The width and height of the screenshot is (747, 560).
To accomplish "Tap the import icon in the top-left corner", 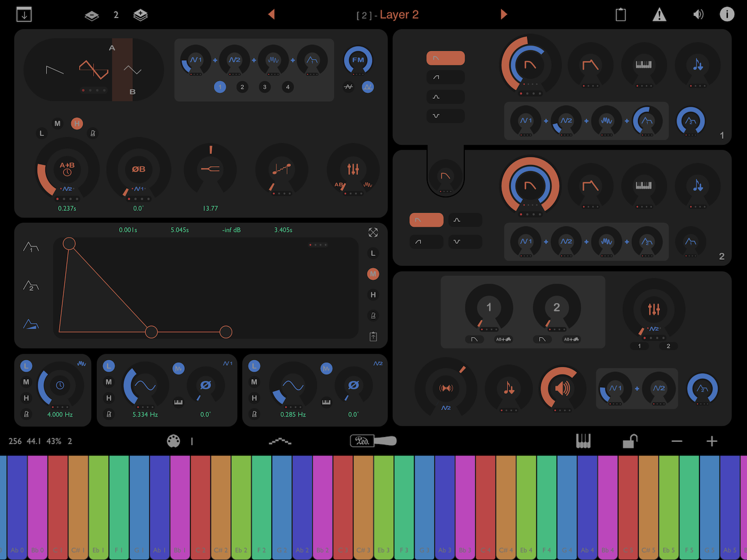I will (x=24, y=14).
